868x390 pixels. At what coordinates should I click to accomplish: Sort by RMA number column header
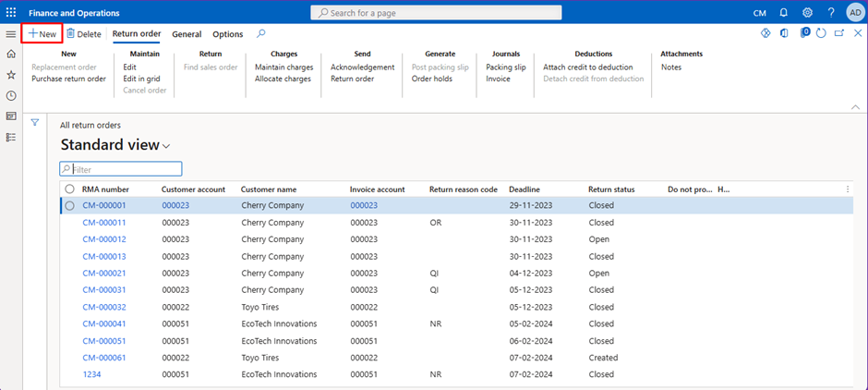pyautogui.click(x=106, y=189)
